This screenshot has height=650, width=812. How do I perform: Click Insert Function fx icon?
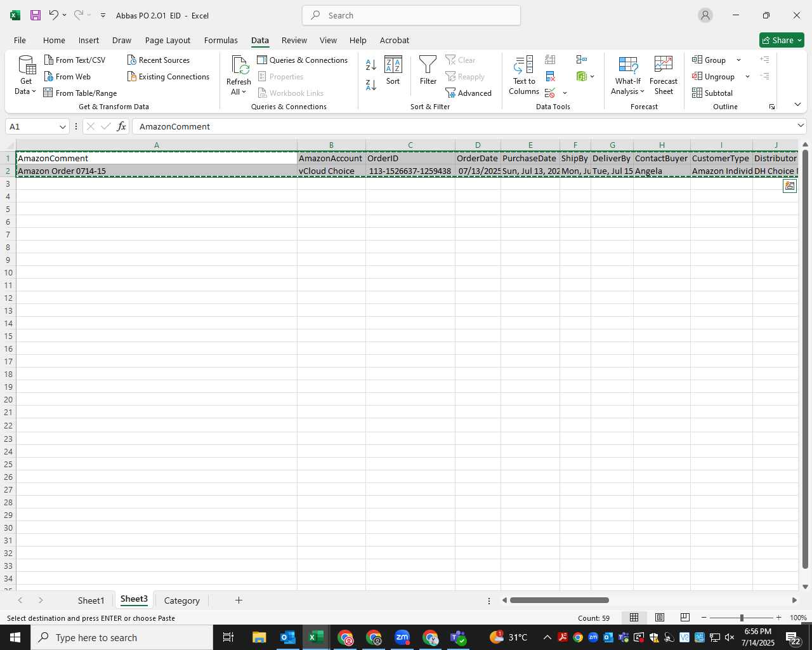(x=121, y=126)
